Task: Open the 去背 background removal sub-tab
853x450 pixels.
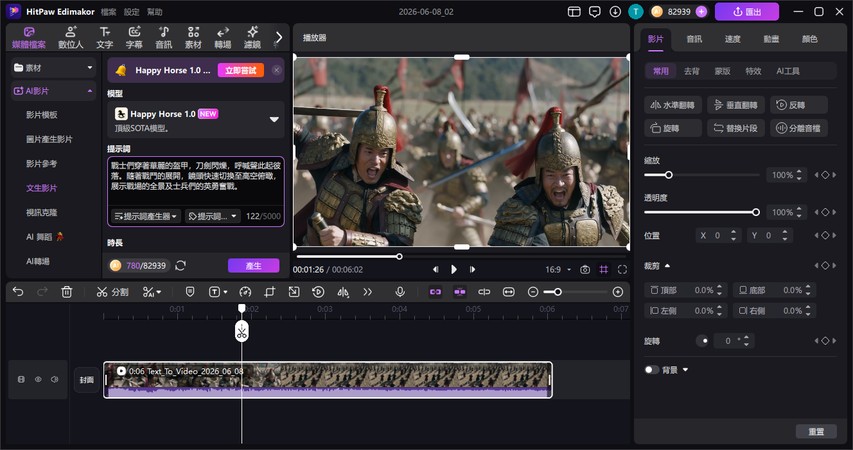Action: [691, 71]
